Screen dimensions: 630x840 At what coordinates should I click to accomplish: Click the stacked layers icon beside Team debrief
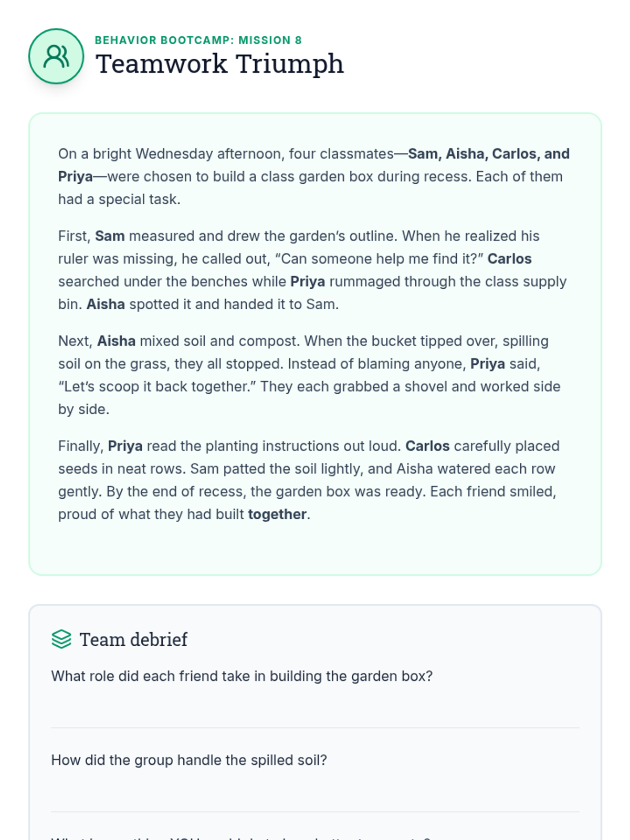pyautogui.click(x=61, y=639)
